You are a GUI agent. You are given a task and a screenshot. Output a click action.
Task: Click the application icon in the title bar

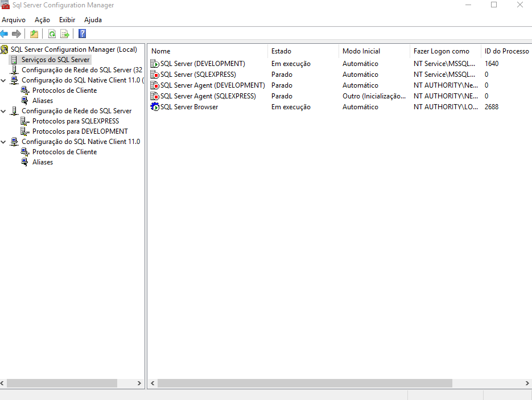(5, 5)
